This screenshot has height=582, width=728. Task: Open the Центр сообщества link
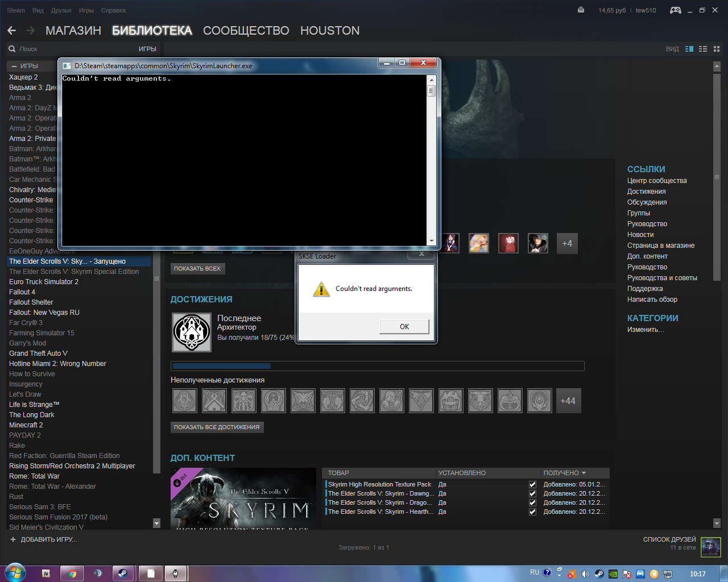coord(657,181)
